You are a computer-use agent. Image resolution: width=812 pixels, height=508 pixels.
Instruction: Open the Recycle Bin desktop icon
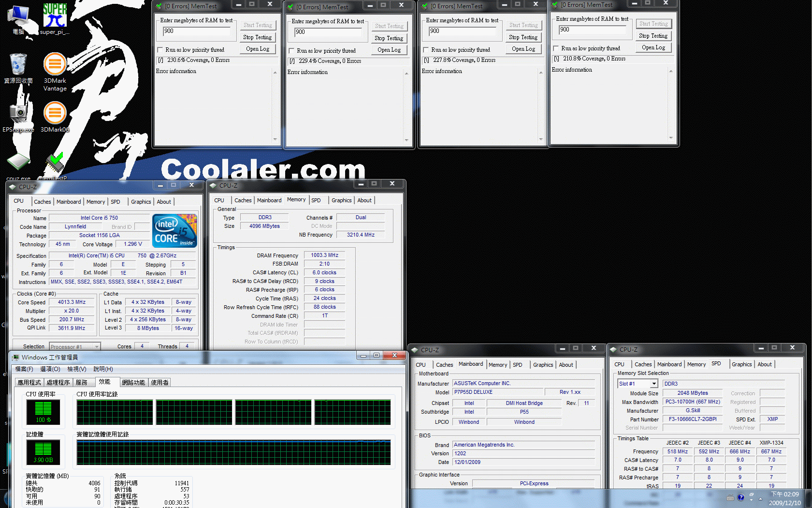click(18, 68)
